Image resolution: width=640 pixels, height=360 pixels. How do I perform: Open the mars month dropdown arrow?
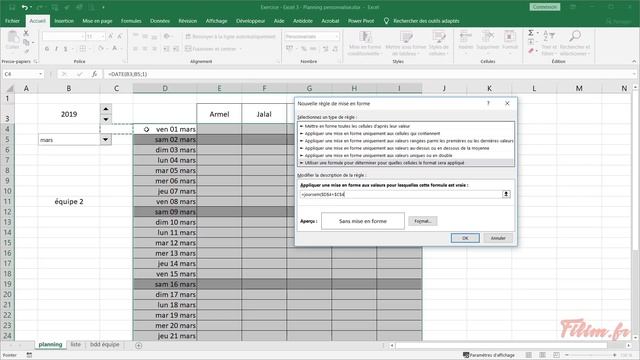(x=105, y=140)
